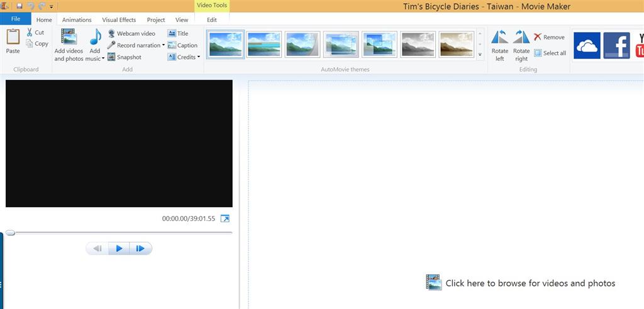Select the sepia AutoMovie theme
644x309 pixels.
(x=457, y=45)
